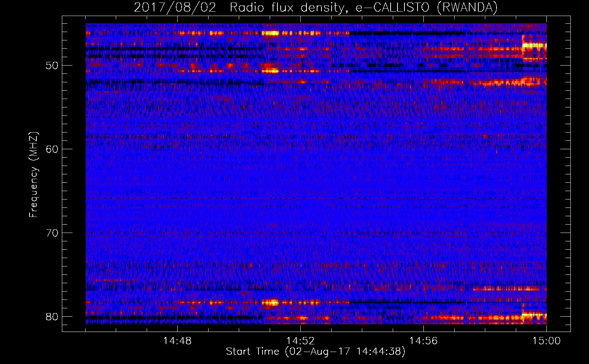Click the plot title 'Radio flux density, e-CALLISTO (RWANDA)'
This screenshot has height=364, width=589.
pos(364,8)
